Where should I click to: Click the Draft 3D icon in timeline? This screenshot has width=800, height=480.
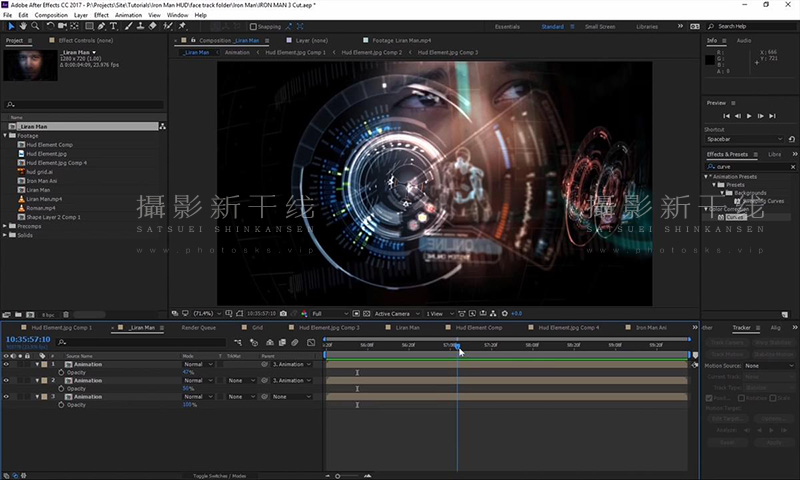pyautogui.click(x=254, y=343)
